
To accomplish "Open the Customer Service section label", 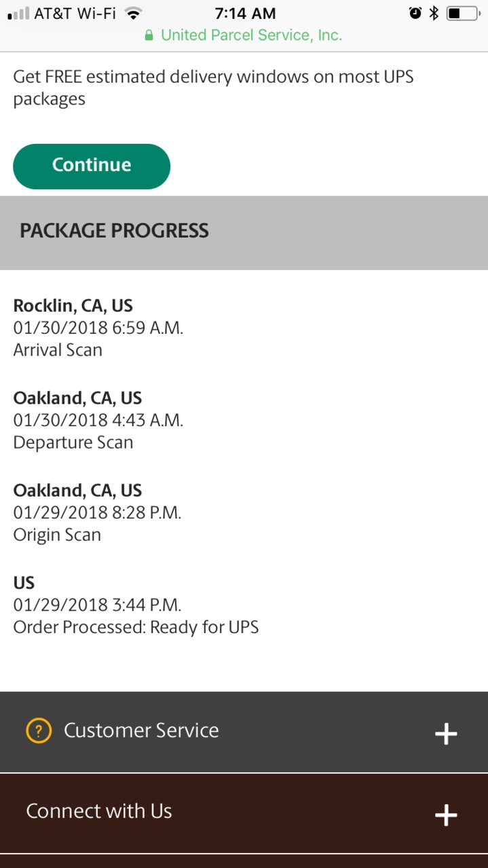I will [x=141, y=731].
